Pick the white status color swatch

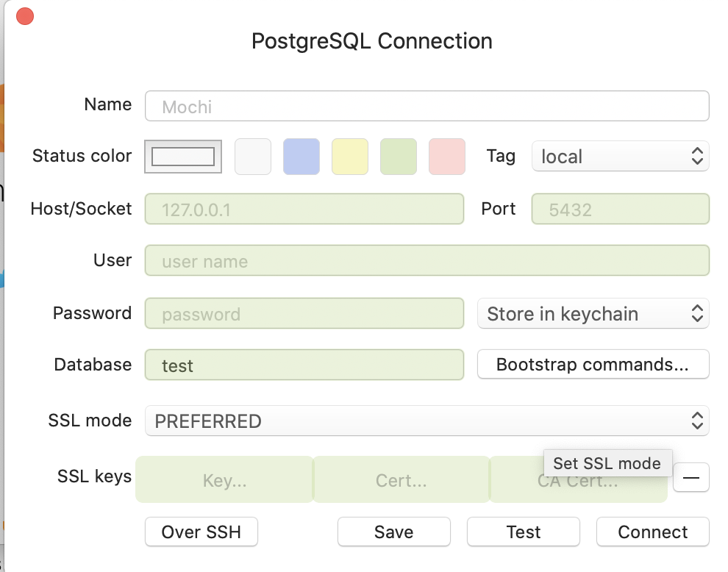click(x=253, y=157)
